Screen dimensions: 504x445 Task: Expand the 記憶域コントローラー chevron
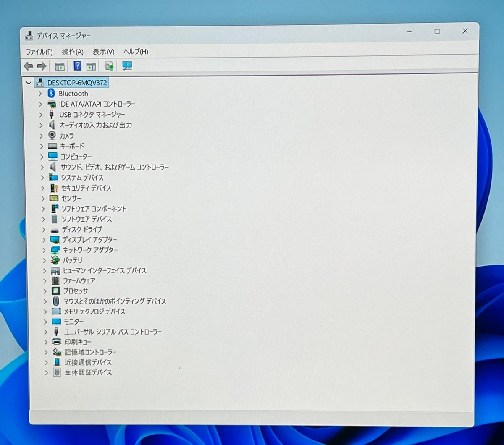46,352
